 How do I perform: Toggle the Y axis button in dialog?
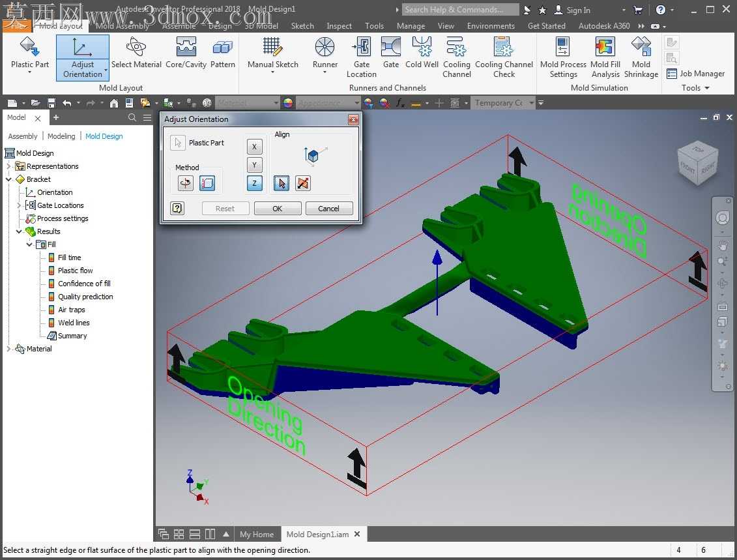coord(254,165)
